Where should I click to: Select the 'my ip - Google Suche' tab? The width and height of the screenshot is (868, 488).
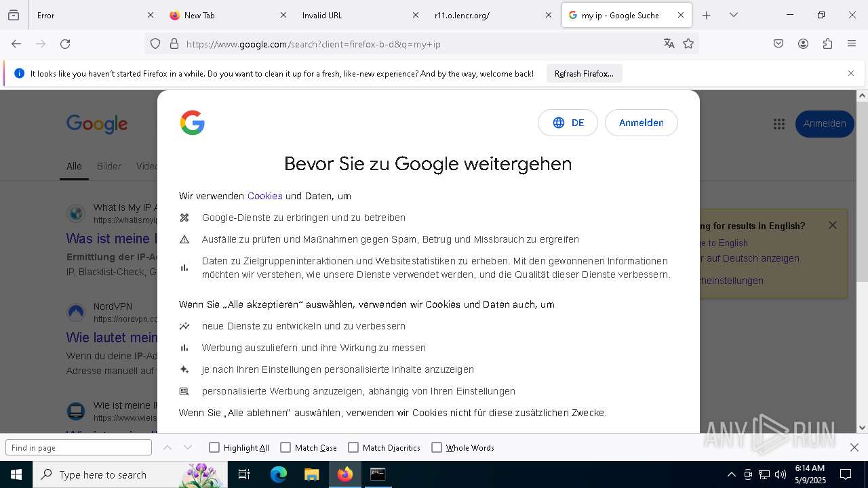[x=627, y=15]
